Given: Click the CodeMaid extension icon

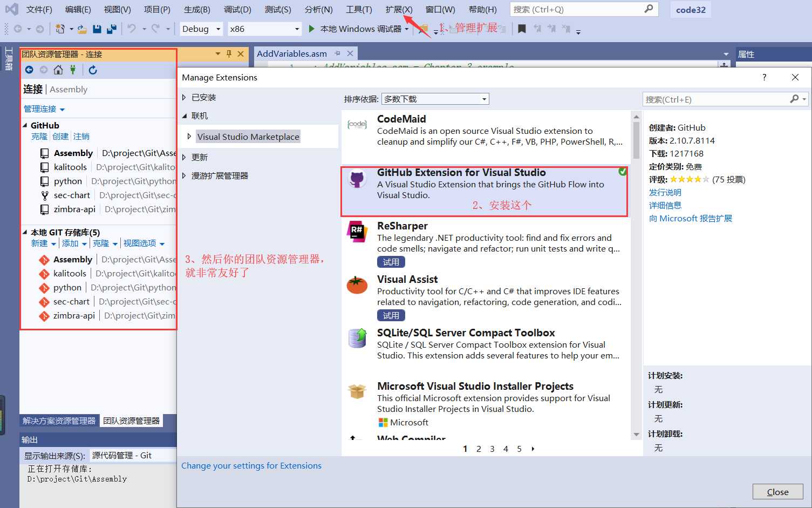Looking at the screenshot, I should [357, 125].
